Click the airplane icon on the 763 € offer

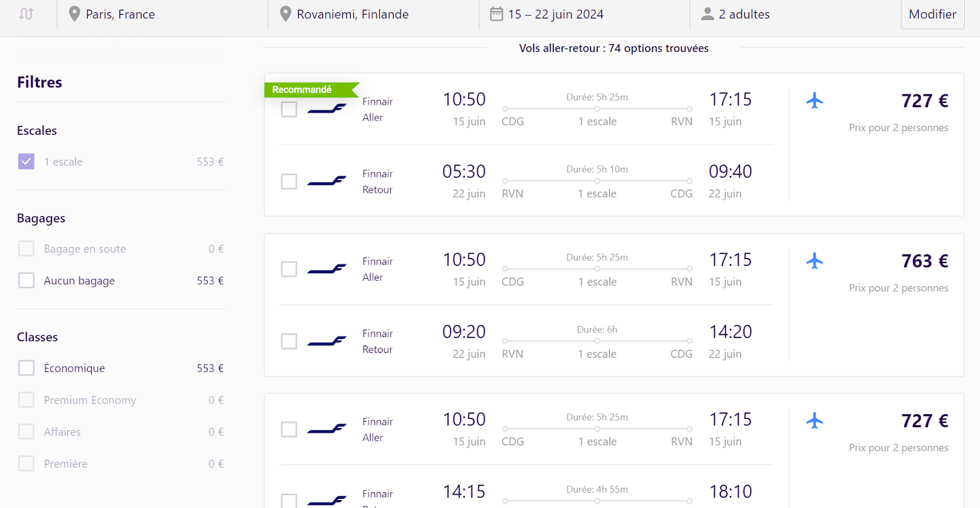[815, 261]
